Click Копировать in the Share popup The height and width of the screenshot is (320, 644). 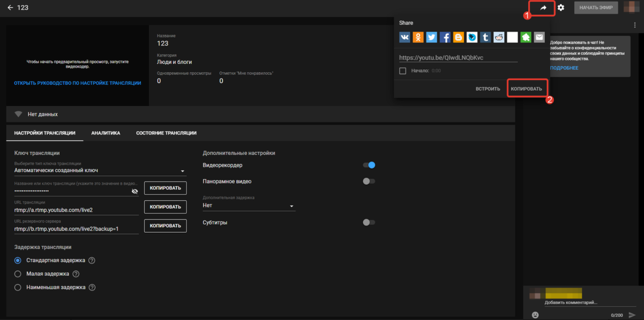pos(526,89)
